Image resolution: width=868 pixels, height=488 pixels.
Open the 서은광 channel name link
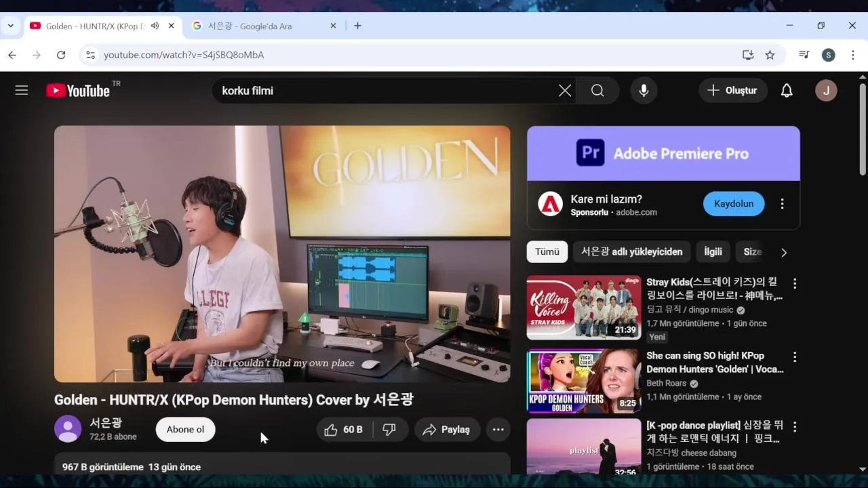pyautogui.click(x=106, y=423)
